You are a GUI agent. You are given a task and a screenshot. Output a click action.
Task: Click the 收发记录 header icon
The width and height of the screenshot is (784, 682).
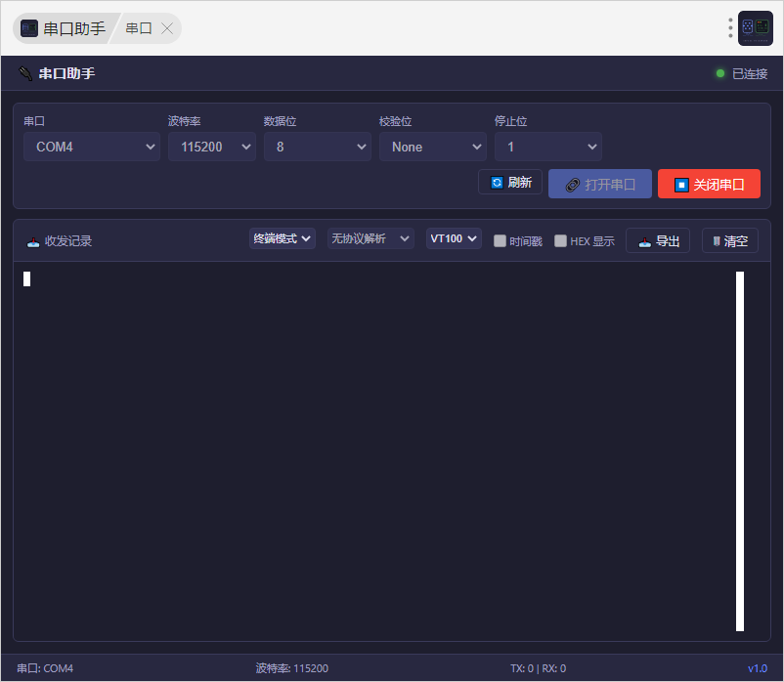tap(33, 241)
